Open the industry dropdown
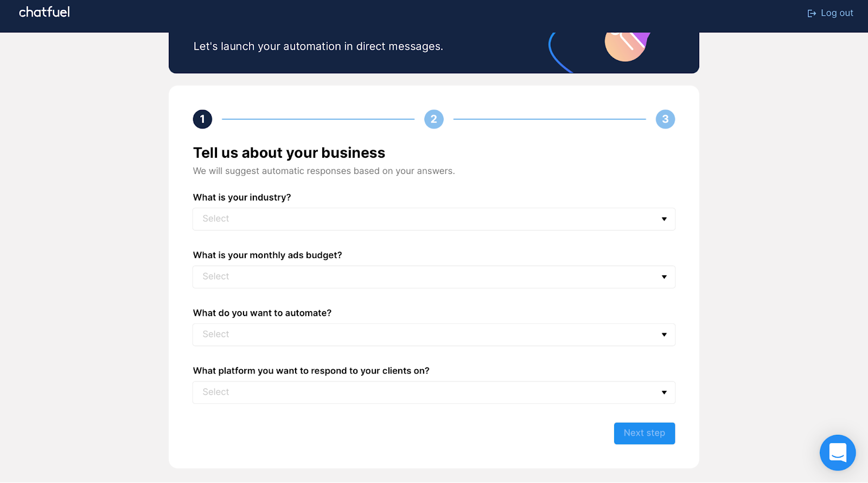 click(x=433, y=219)
